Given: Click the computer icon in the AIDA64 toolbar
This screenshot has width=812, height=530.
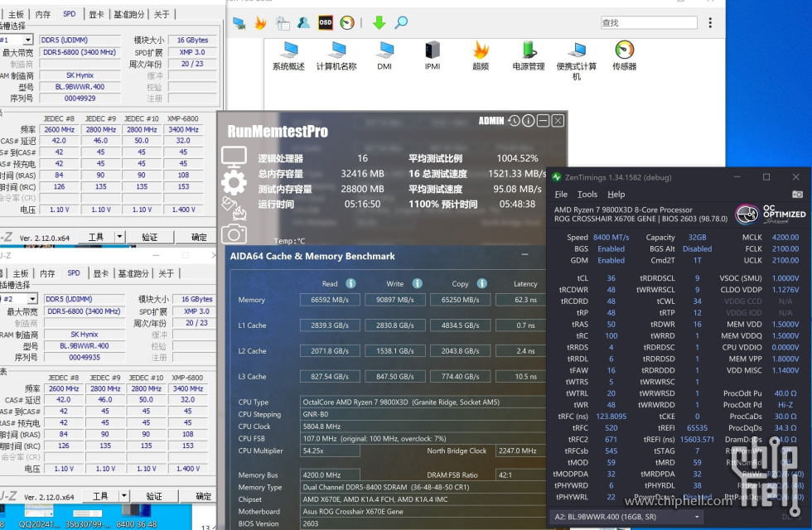Looking at the screenshot, I should tap(239, 23).
